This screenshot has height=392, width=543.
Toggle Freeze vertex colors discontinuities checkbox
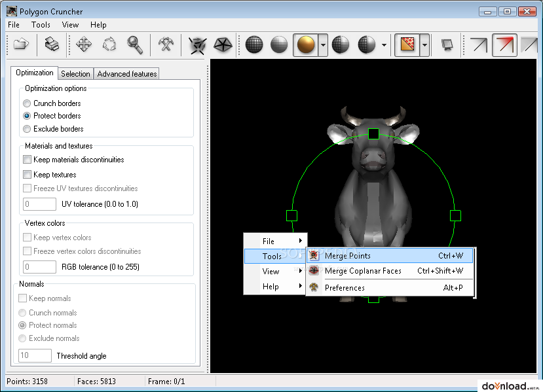27,251
